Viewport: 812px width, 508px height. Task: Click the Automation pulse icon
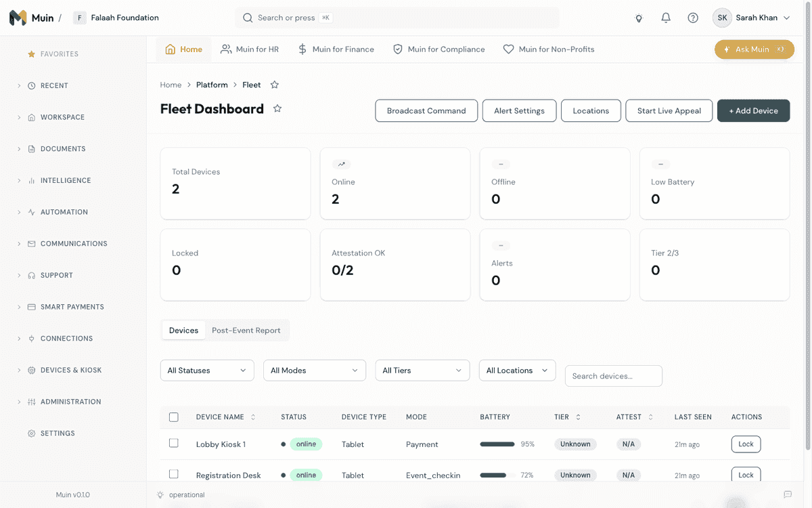pyautogui.click(x=31, y=212)
